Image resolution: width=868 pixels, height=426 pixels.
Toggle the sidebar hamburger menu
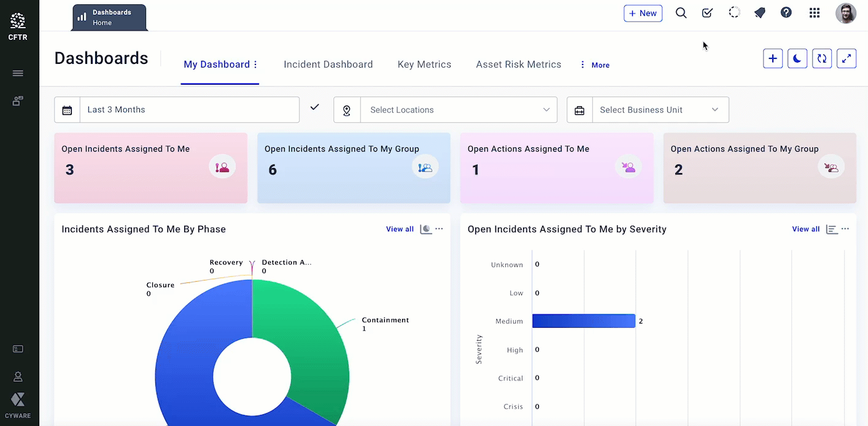[18, 74]
